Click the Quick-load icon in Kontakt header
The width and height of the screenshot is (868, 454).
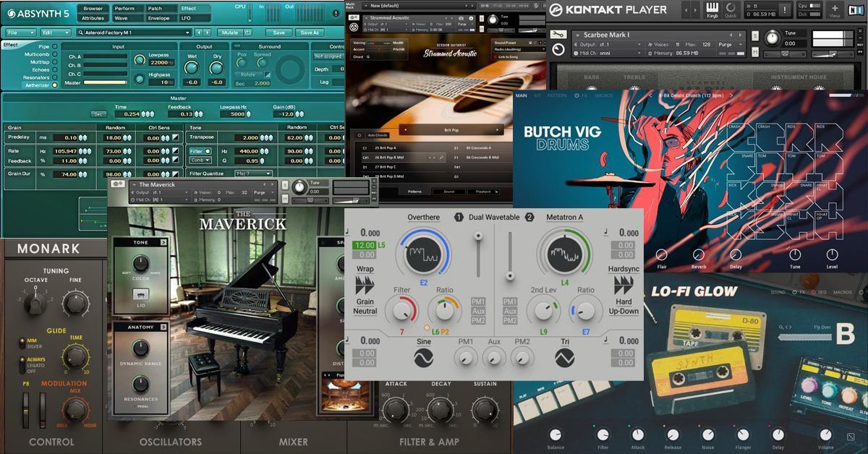[731, 9]
